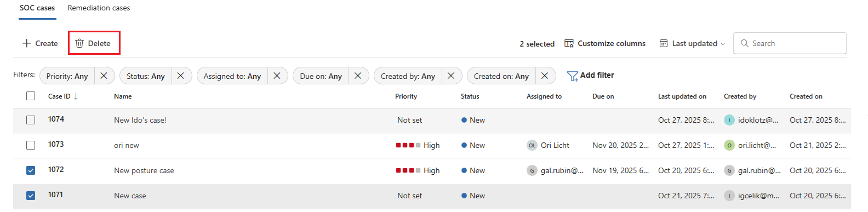Click the Due on column header
The height and width of the screenshot is (212, 868).
[603, 96]
